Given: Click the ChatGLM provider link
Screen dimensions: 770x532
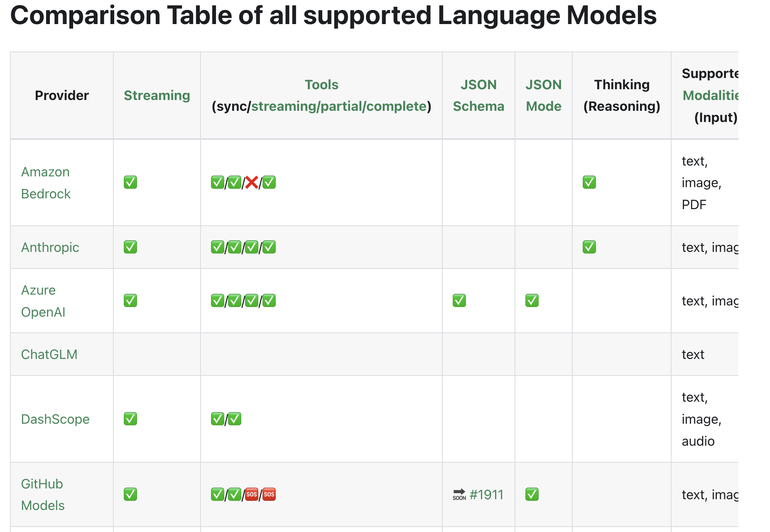Looking at the screenshot, I should click(49, 354).
